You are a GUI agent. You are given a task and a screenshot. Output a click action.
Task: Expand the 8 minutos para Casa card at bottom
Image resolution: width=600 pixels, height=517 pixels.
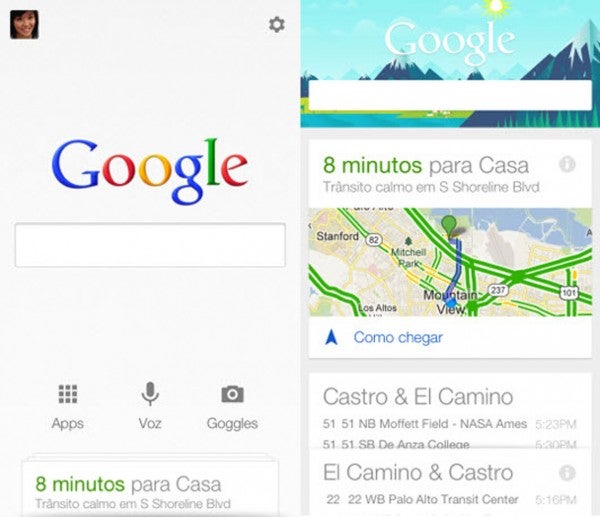pos(150,488)
